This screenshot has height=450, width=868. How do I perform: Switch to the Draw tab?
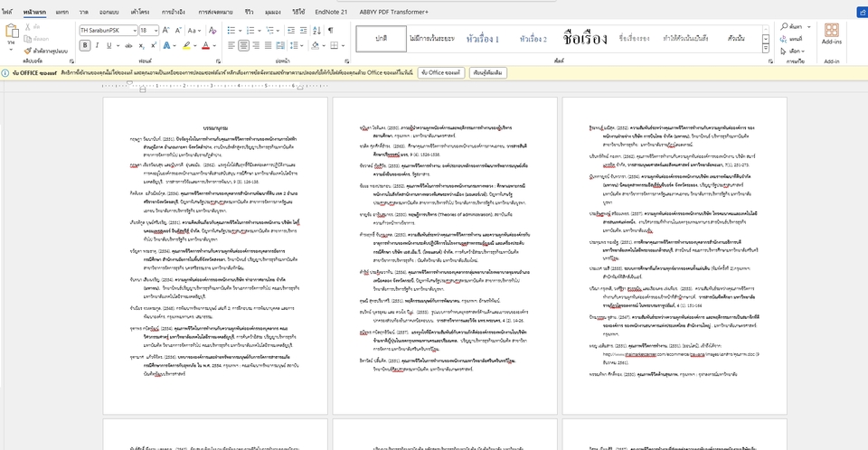coord(83,12)
